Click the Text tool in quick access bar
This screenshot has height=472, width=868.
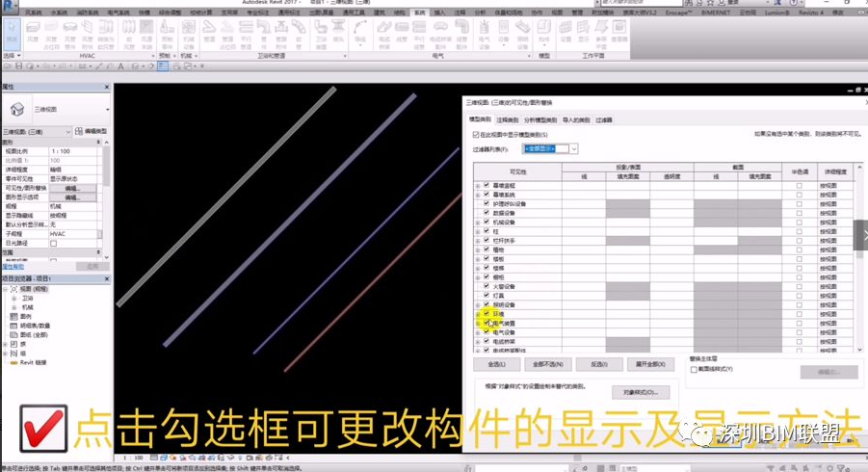(120, 66)
